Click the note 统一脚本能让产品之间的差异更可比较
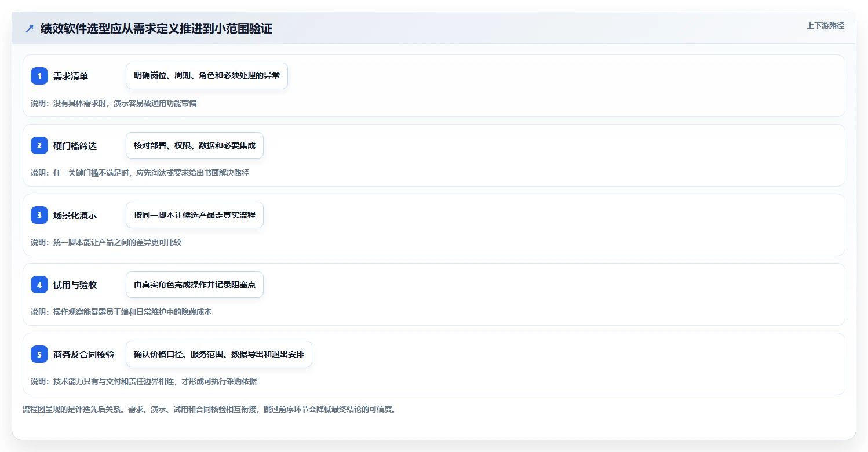868x452 pixels. [106, 242]
